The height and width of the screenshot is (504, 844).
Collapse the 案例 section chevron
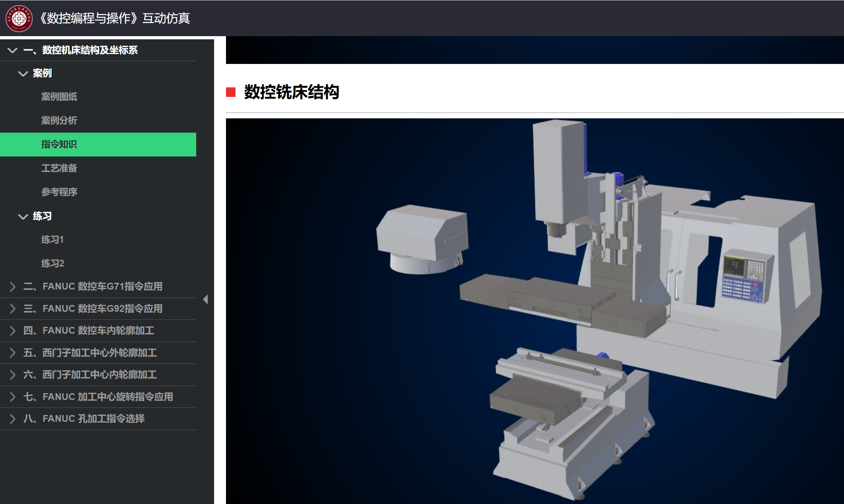[23, 73]
